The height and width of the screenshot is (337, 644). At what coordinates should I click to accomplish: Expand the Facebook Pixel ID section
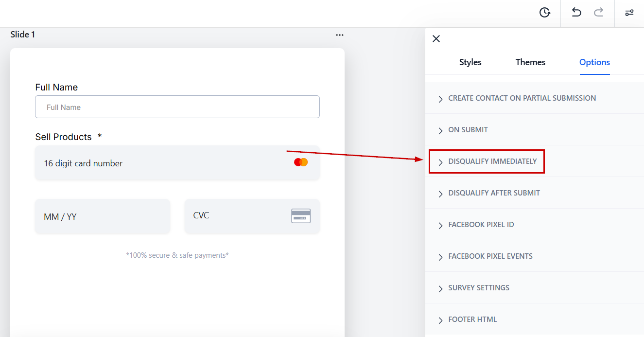pos(535,225)
